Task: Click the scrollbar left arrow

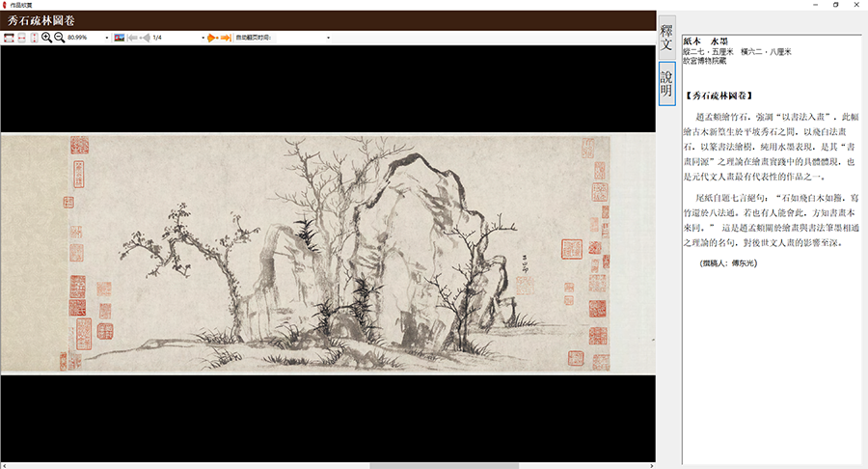Action: 5,466
